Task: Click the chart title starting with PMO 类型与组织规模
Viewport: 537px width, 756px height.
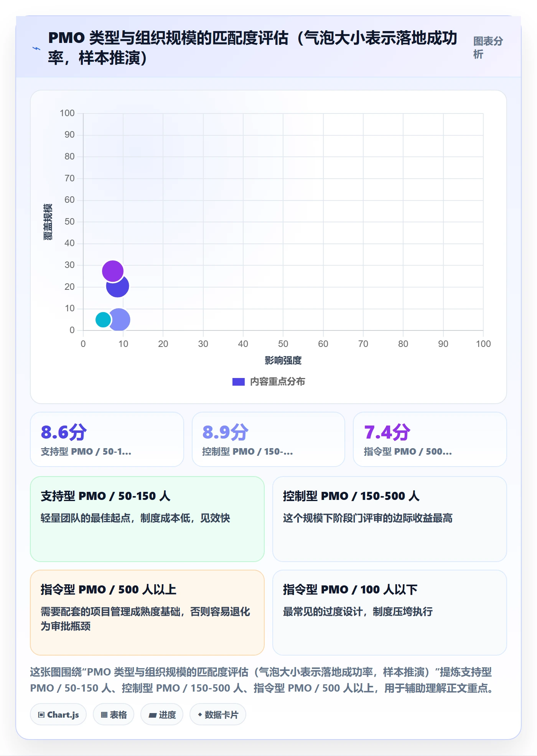Action: tap(252, 48)
